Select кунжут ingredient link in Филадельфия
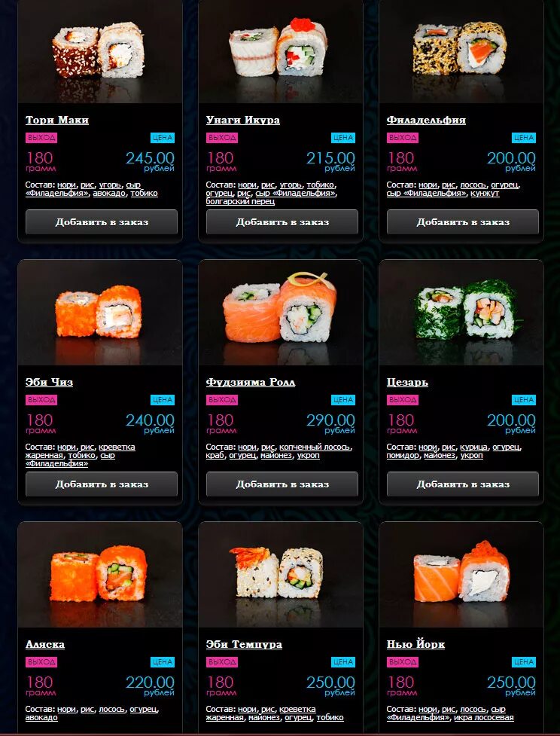The image size is (560, 736). click(x=485, y=194)
